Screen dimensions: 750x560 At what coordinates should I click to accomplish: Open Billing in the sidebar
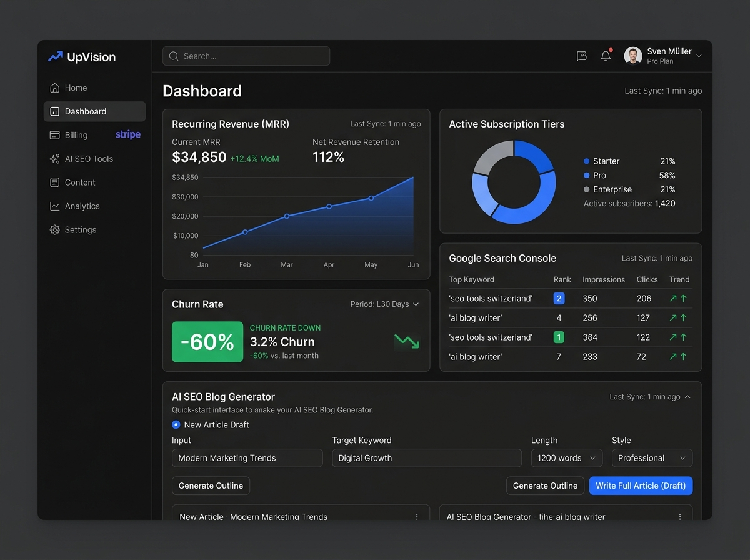(x=94, y=135)
